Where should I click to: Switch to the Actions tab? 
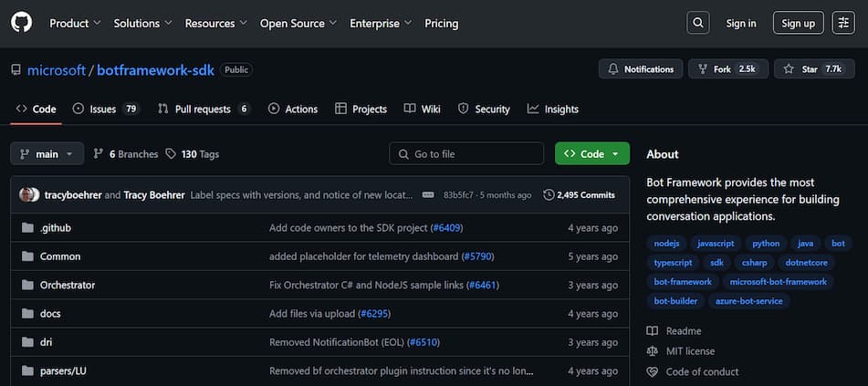[293, 110]
